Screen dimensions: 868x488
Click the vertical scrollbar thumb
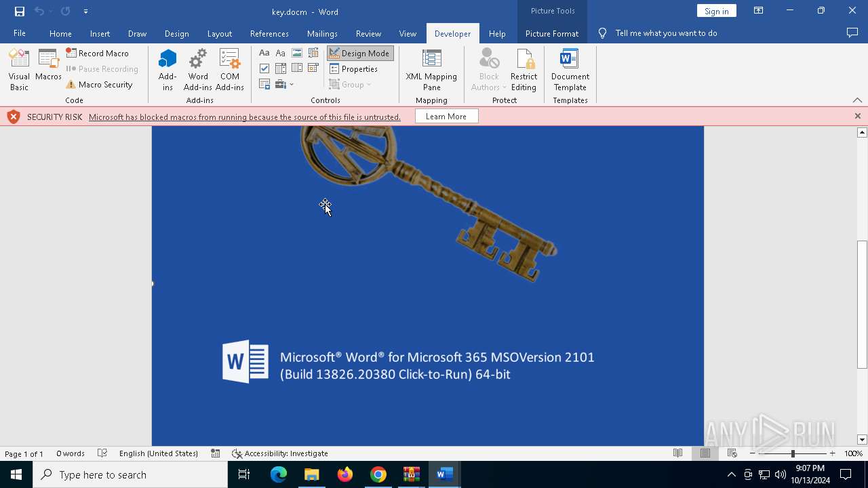(862, 304)
